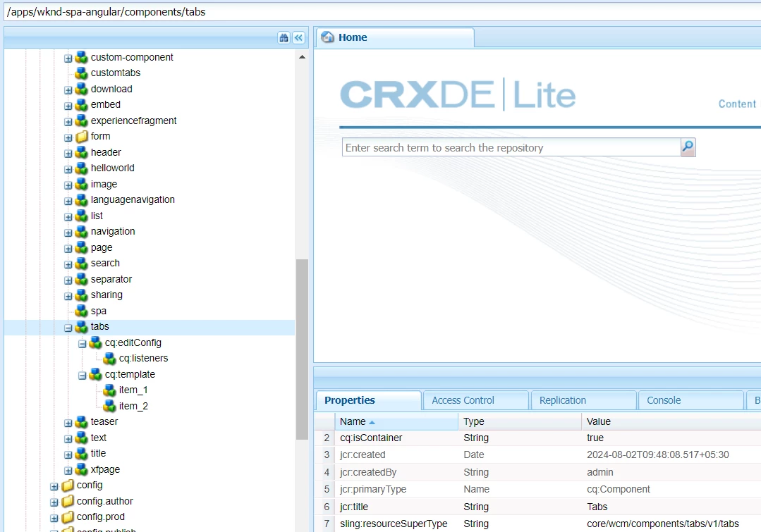Click the cq:listeners node icon

(110, 359)
